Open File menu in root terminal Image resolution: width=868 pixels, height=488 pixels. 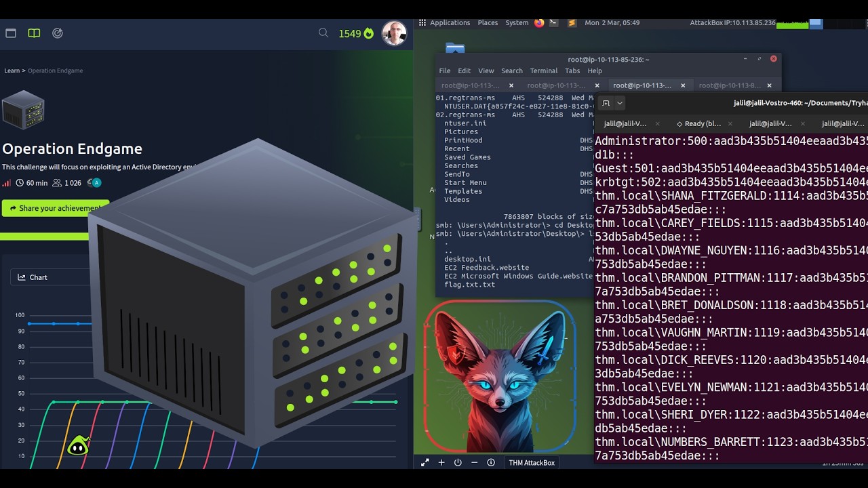coord(444,70)
